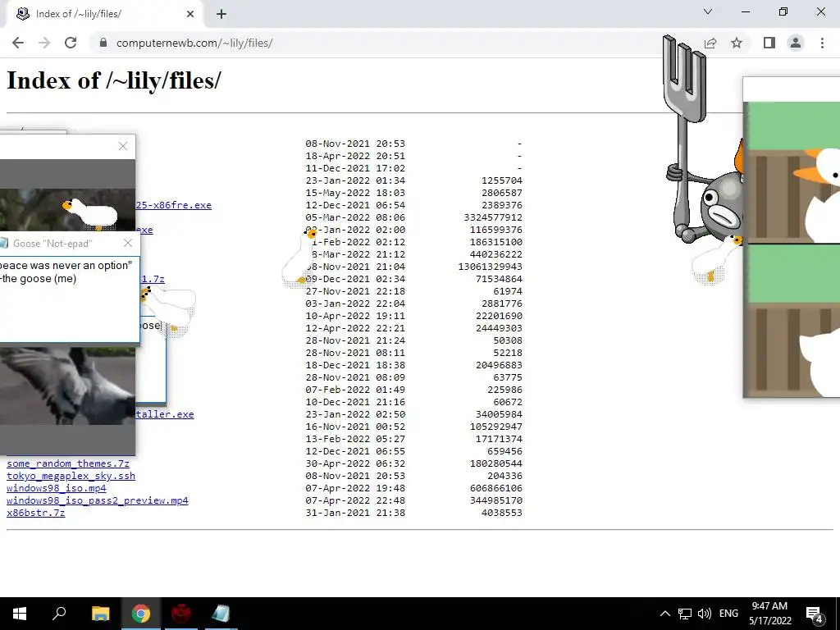Screen dimensions: 840x630
Task: Click date 30-Apr-2022 06:32
Action: [355, 463]
